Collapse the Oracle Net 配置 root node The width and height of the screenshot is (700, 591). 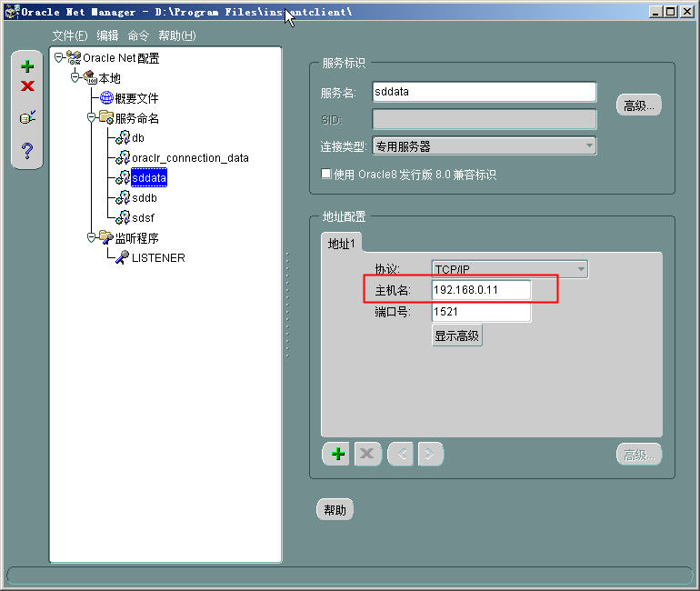point(58,57)
